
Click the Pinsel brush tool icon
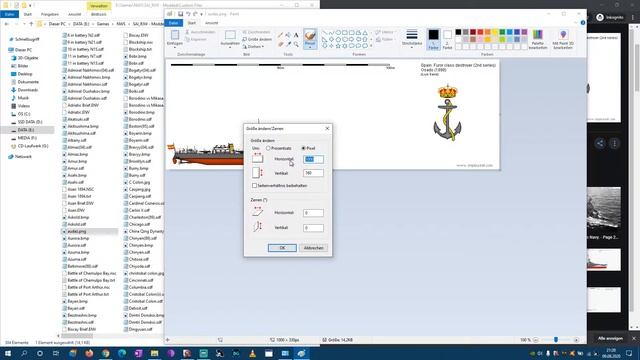coord(310,35)
